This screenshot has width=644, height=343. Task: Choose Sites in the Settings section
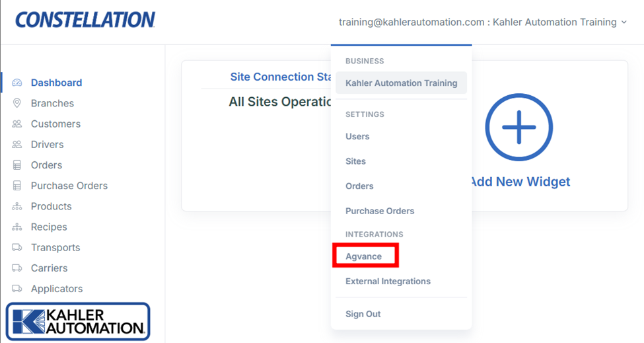(355, 161)
